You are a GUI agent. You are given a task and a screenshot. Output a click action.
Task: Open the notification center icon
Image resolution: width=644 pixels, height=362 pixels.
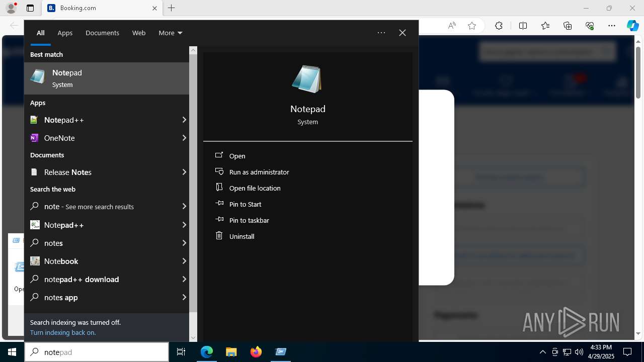point(627,352)
